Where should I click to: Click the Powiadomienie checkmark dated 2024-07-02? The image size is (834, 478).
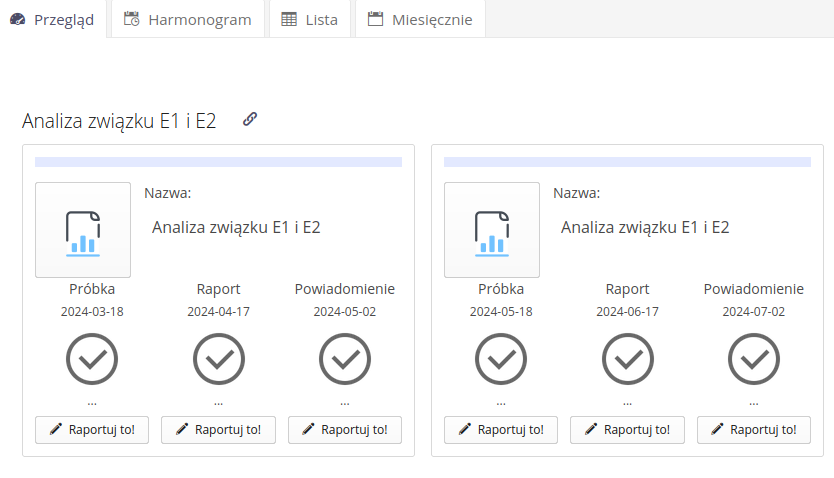point(754,359)
